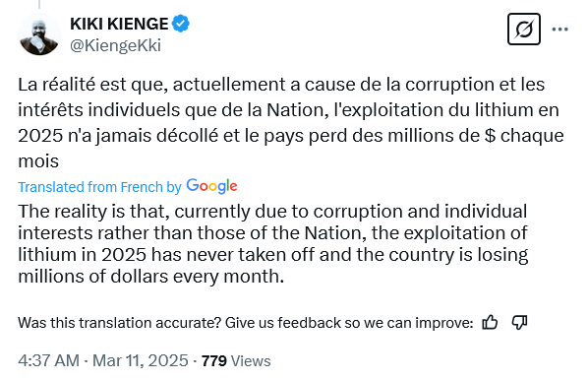Click the translated English tweet text

point(273,244)
